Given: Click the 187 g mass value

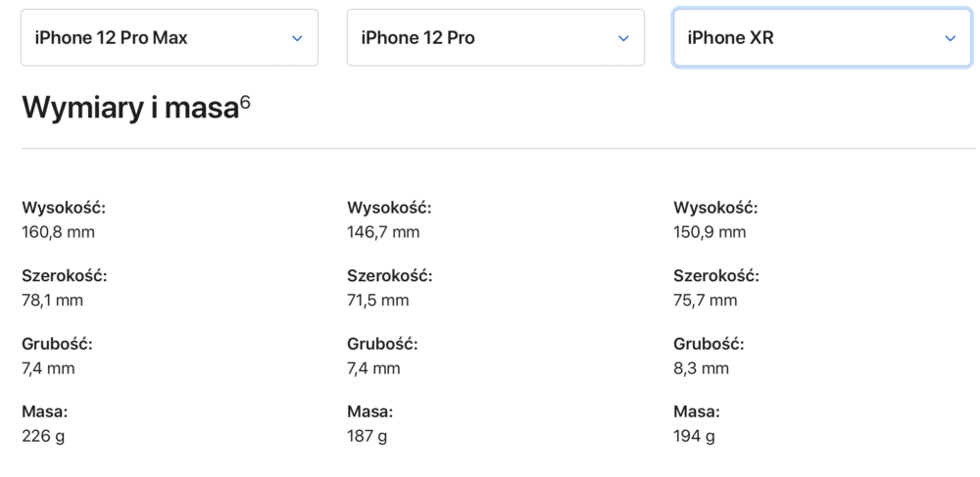Looking at the screenshot, I should (367, 437).
